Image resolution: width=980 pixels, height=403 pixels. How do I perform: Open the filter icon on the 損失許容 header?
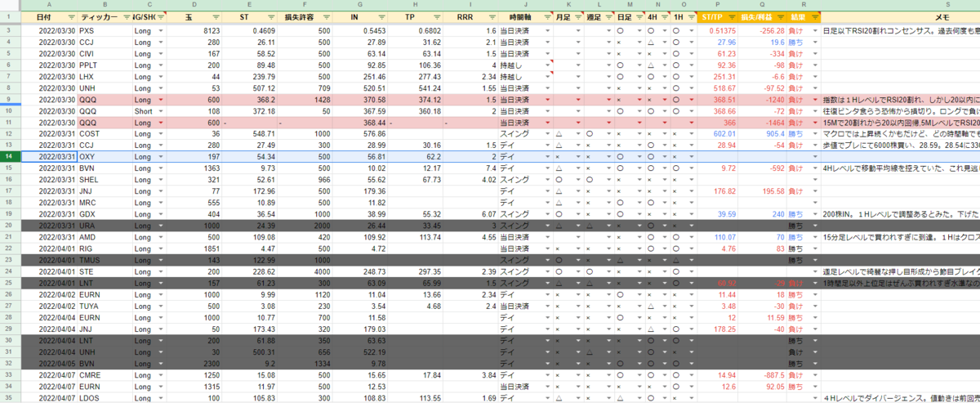[325, 17]
